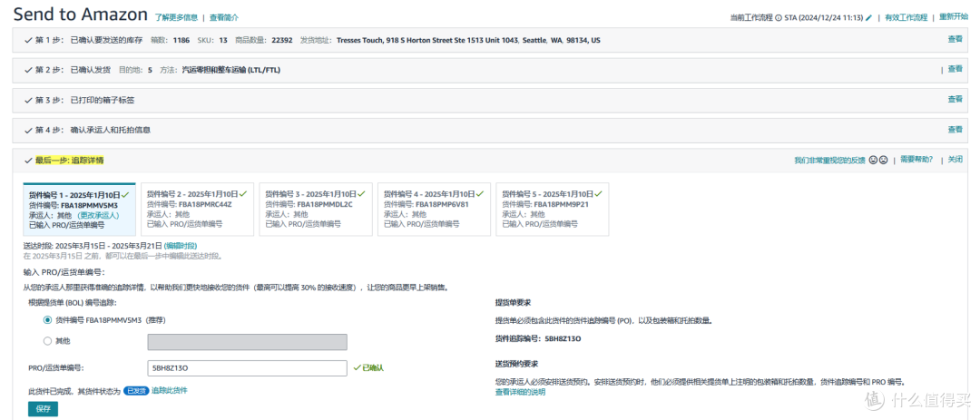980x420 pixels.
Task: Click the 汽运零担和整车运输 (LTL/FTL) method text
Action: [230, 70]
